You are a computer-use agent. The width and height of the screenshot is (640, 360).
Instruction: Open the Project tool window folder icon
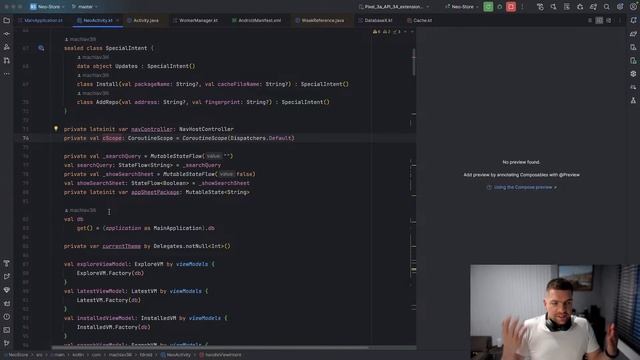[7, 20]
